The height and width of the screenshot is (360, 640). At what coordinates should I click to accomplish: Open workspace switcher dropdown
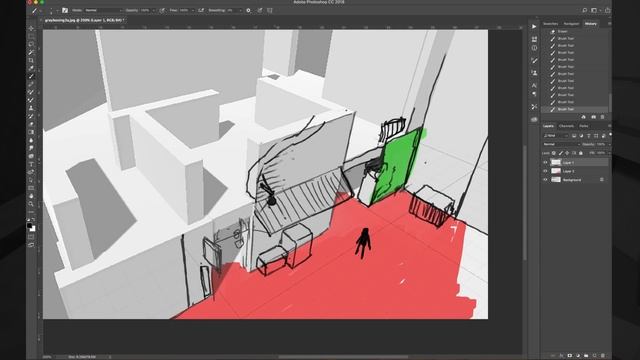coord(596,10)
